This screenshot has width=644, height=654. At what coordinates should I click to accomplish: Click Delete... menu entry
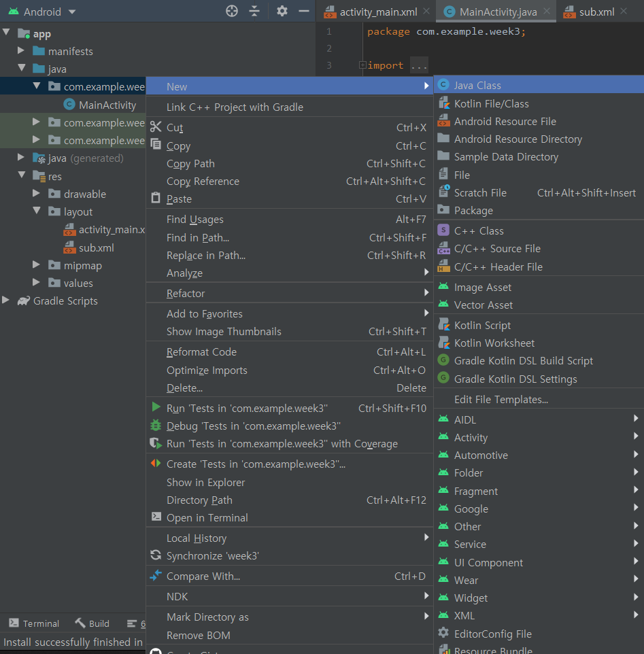[289, 388]
